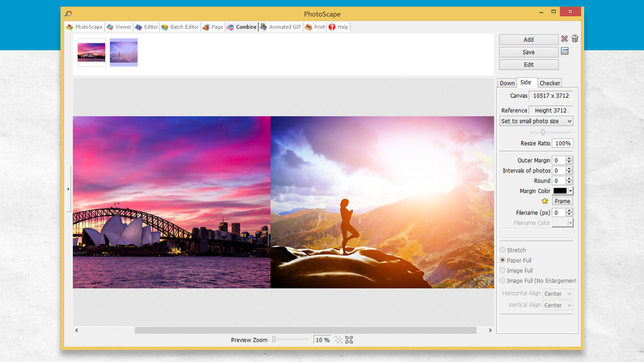Screen dimensions: 644x362
Task: Select the highlighted yoga mountain thumbnail
Action: [124, 52]
